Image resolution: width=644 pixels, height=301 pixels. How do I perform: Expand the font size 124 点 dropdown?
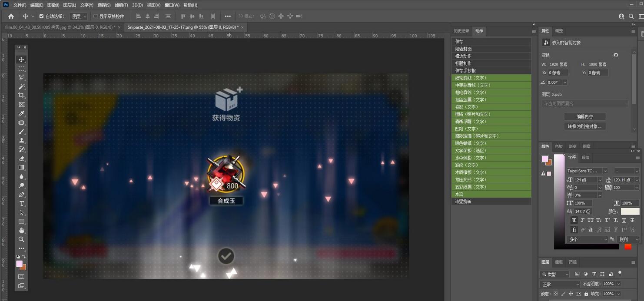pos(600,180)
